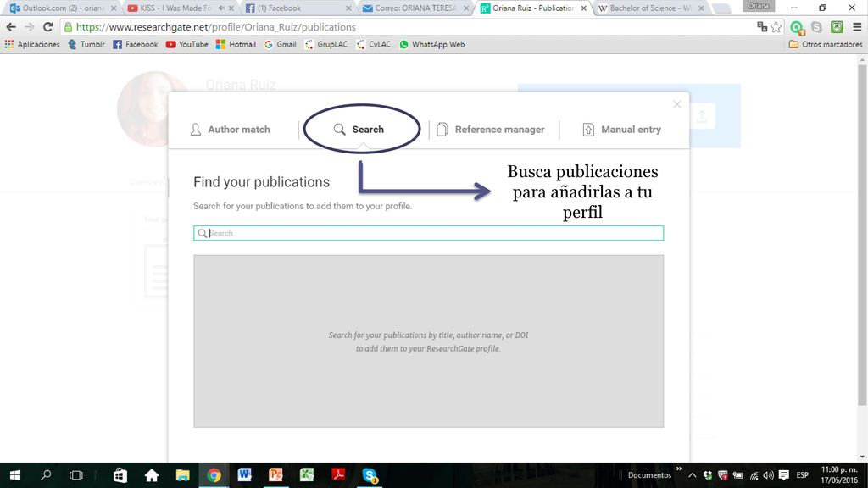Open the Hotmail bookmark
Image resolution: width=868 pixels, height=488 pixels.
coord(236,44)
